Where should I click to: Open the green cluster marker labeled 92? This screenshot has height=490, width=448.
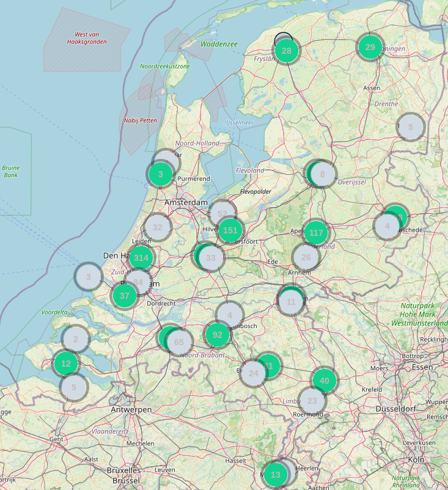point(218,335)
